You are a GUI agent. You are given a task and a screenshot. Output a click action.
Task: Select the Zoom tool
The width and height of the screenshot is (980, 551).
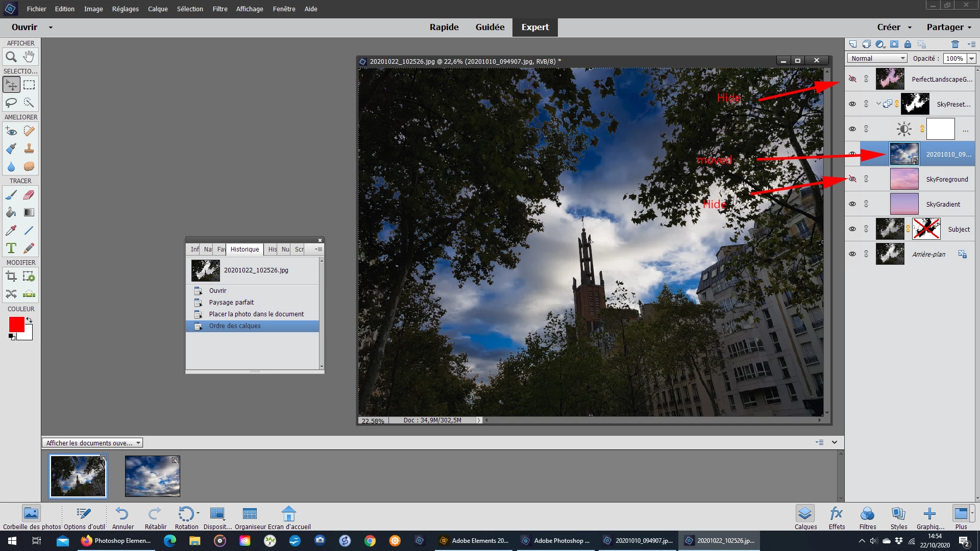coord(11,57)
